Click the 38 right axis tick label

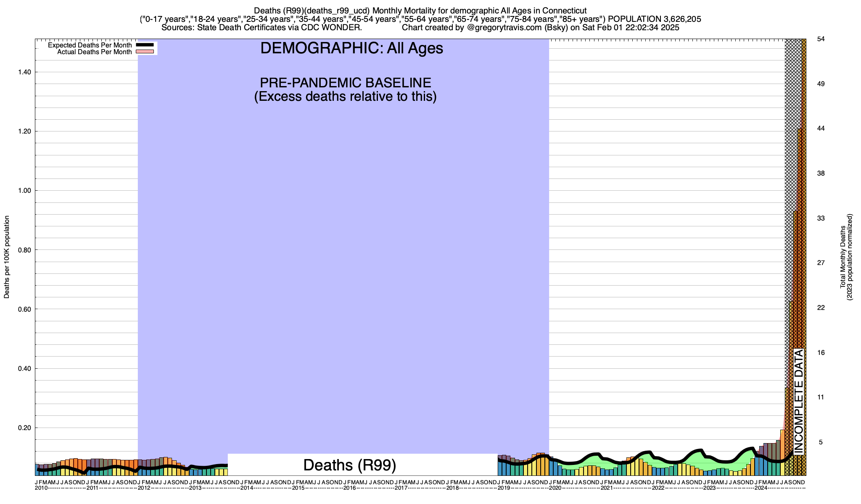pos(821,173)
